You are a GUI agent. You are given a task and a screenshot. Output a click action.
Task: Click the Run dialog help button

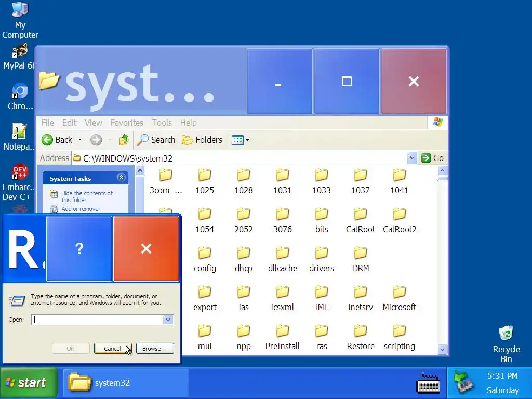pyautogui.click(x=79, y=249)
